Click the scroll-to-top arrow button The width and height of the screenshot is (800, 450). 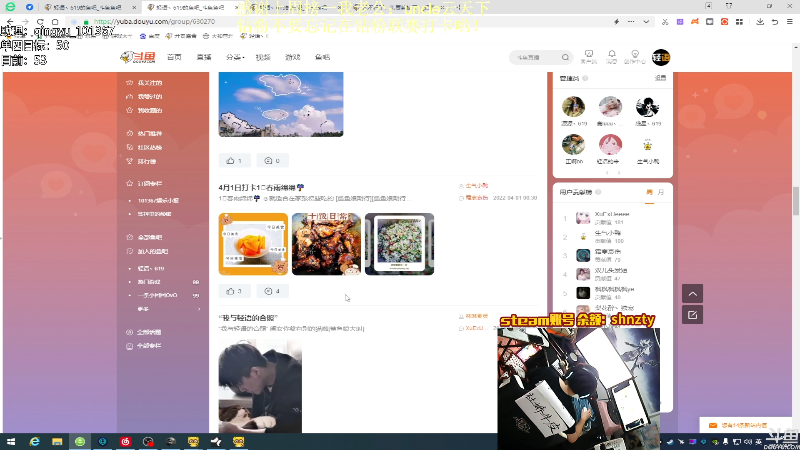[692, 293]
